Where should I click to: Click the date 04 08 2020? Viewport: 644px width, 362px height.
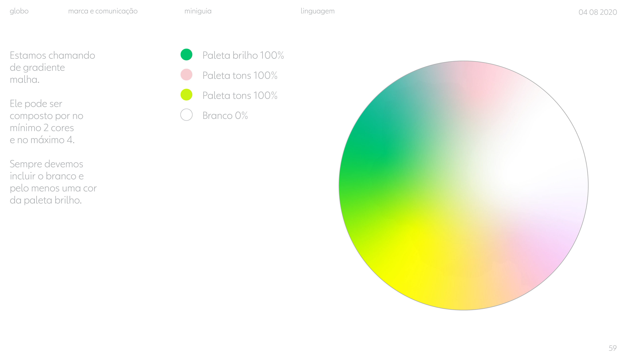tap(598, 12)
